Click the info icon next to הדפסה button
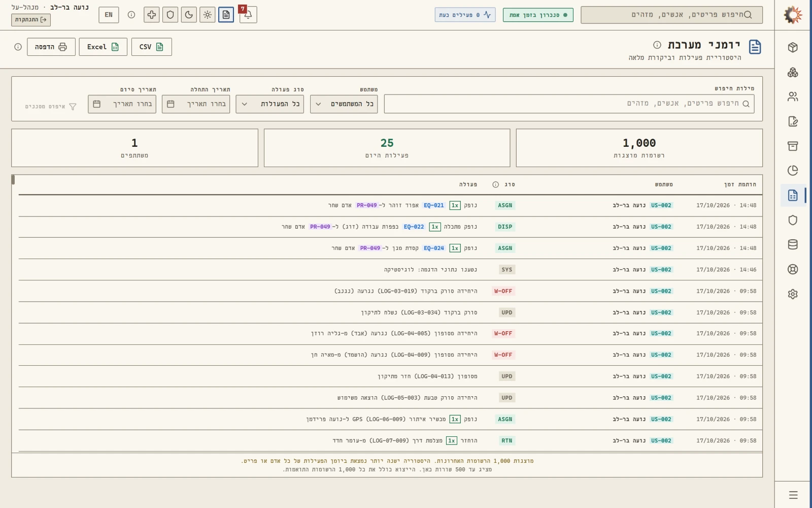Viewport: 812px width, 508px height. (18, 47)
